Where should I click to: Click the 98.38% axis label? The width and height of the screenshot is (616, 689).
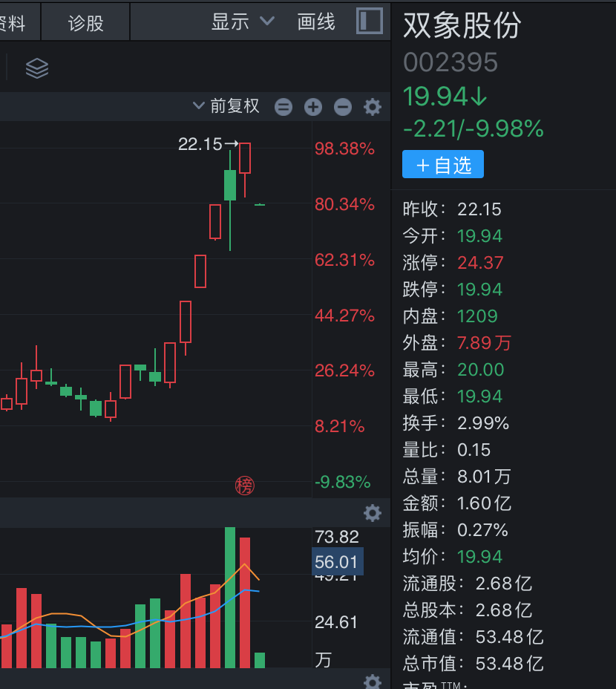point(344,148)
